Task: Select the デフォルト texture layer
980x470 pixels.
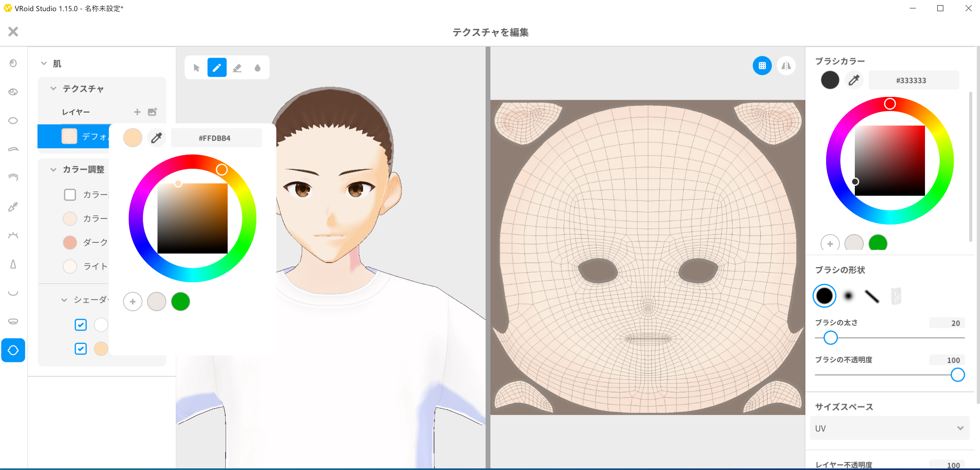Action: [x=86, y=136]
